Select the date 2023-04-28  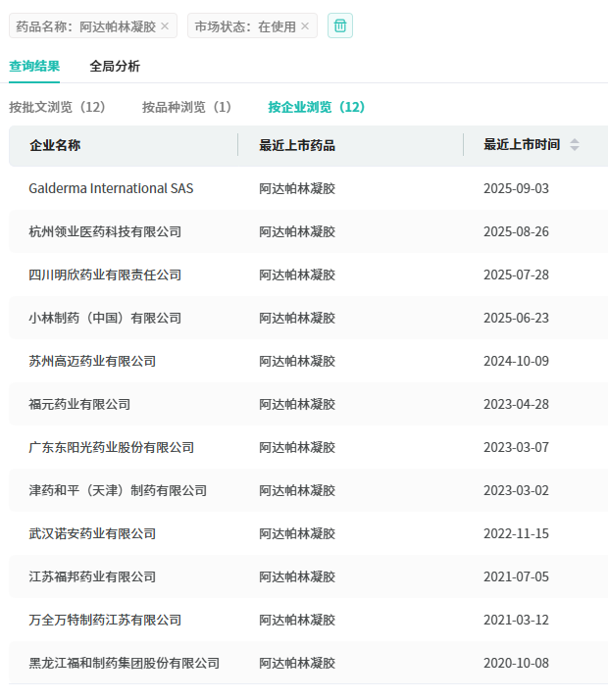point(517,404)
